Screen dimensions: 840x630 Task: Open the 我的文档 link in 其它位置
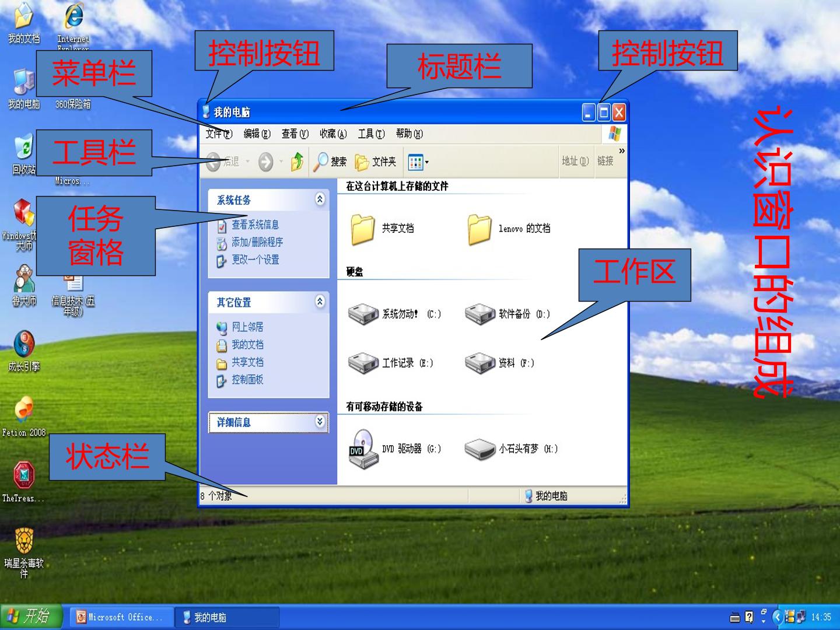coord(247,344)
